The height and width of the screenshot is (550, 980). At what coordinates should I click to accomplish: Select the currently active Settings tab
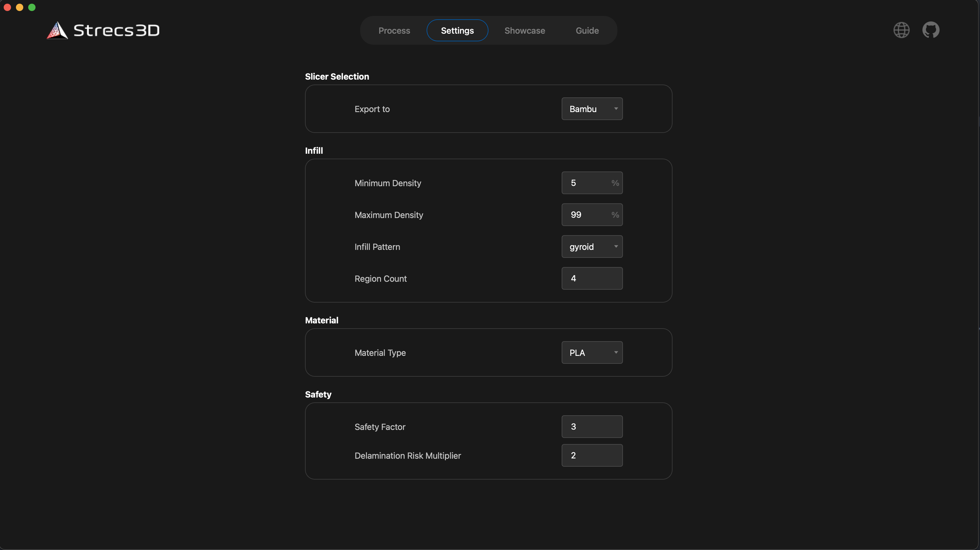(x=457, y=30)
